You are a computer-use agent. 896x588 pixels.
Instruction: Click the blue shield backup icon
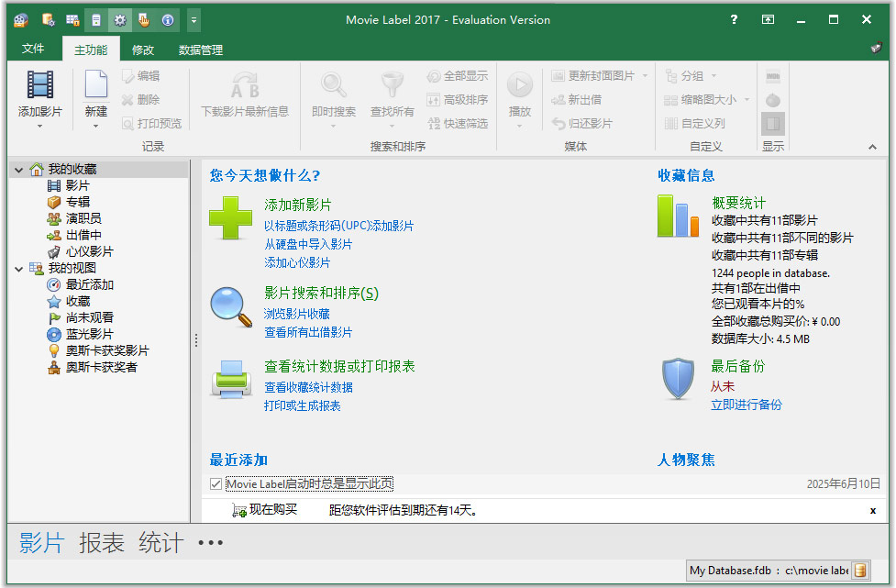(x=678, y=378)
